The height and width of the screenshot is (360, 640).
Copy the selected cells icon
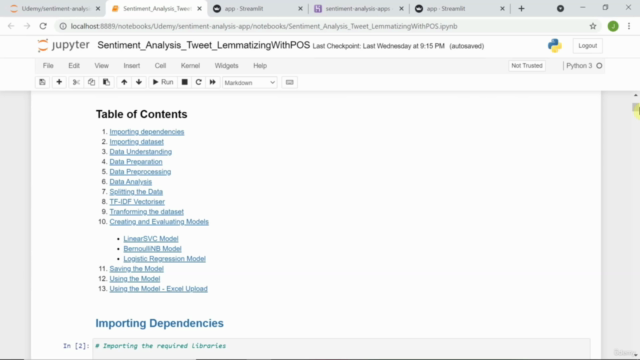(x=91, y=82)
